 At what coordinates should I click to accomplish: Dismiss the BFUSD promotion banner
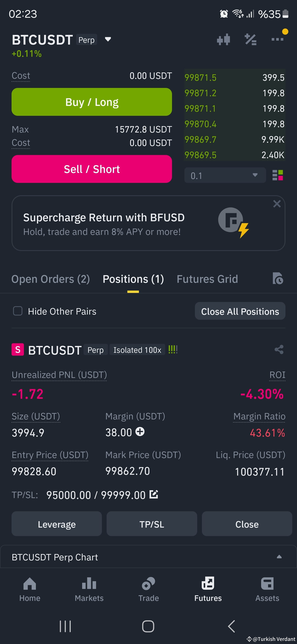pyautogui.click(x=277, y=204)
